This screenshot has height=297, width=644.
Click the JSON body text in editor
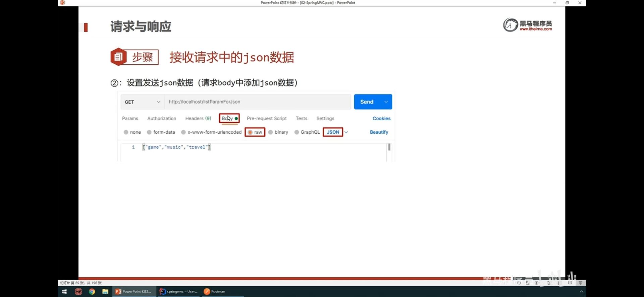(x=176, y=147)
